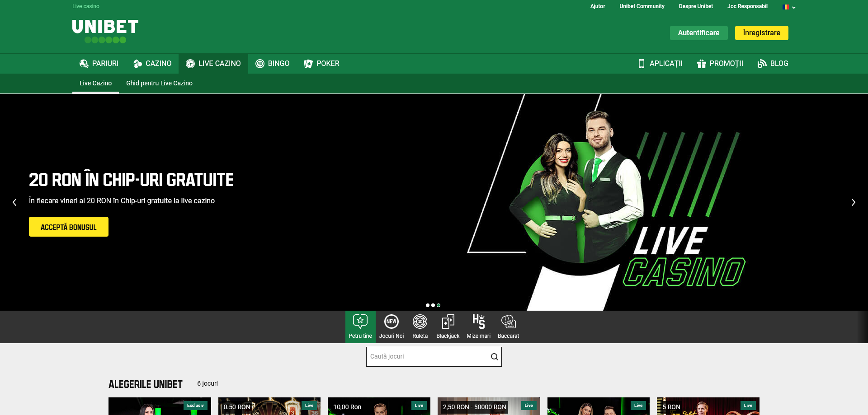This screenshot has width=868, height=415.
Task: Open the Pariuri section icon
Action: (x=84, y=64)
